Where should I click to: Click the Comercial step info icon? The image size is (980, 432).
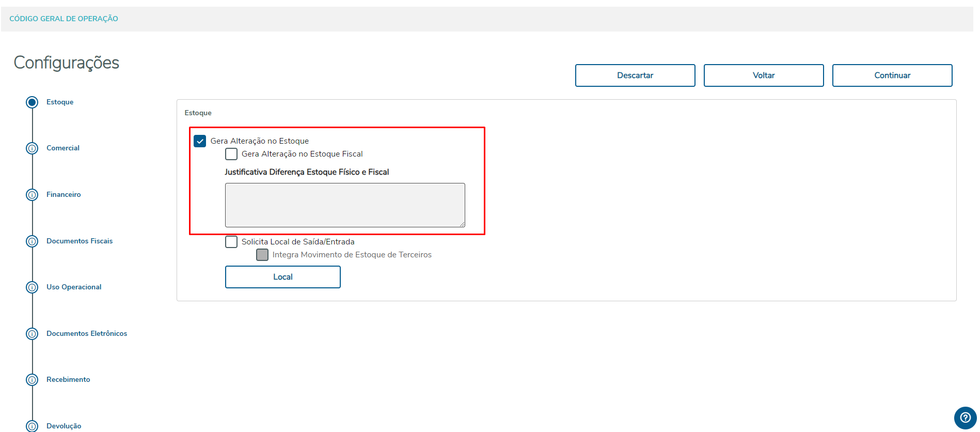click(x=32, y=148)
